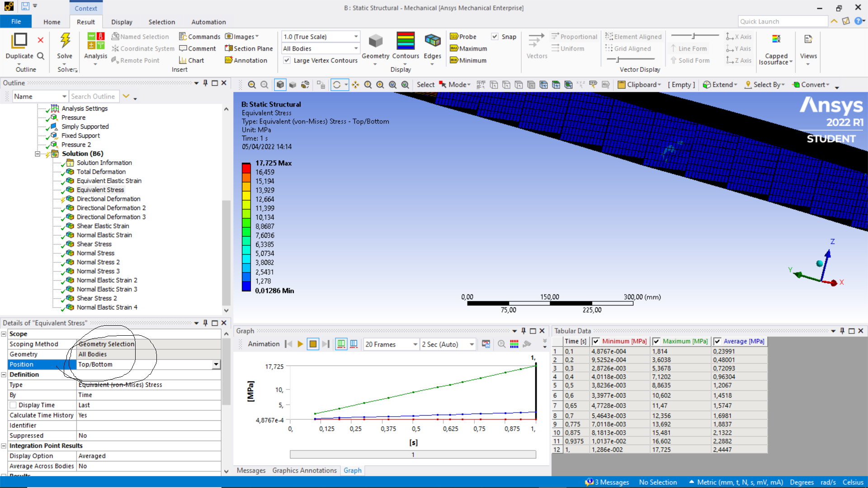Open the Position Top/Bottom dropdown
Screen dimensions: 868x488
click(x=216, y=365)
